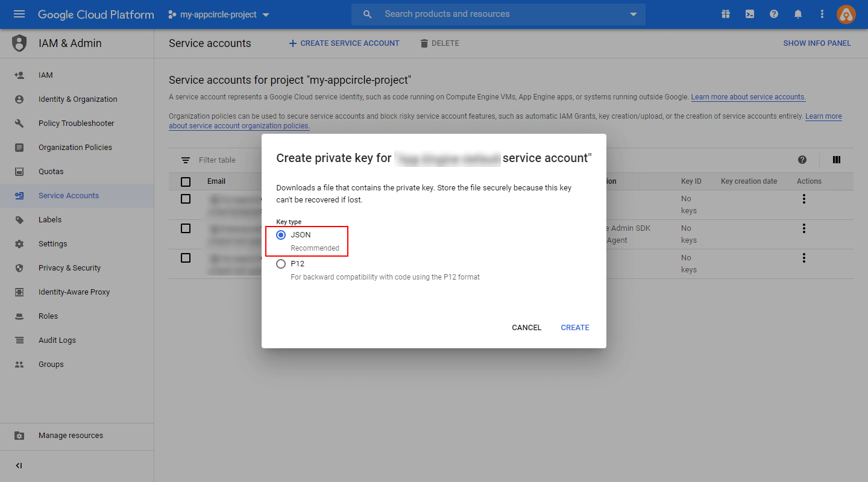Click the Labels tag icon
Viewport: 868px width, 482px height.
19,220
